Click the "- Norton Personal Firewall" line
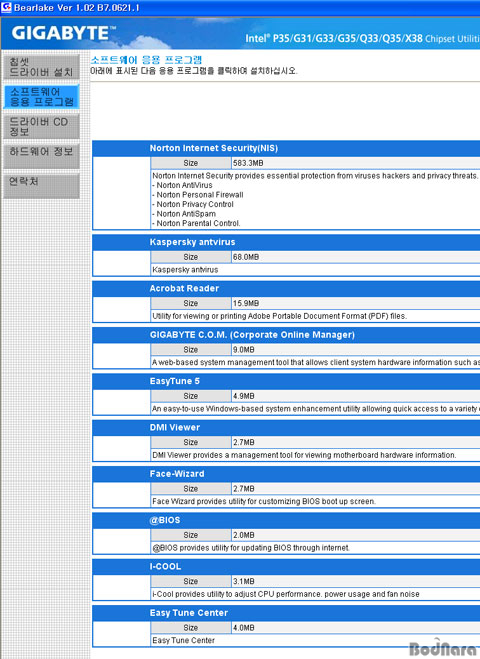 pos(198,195)
